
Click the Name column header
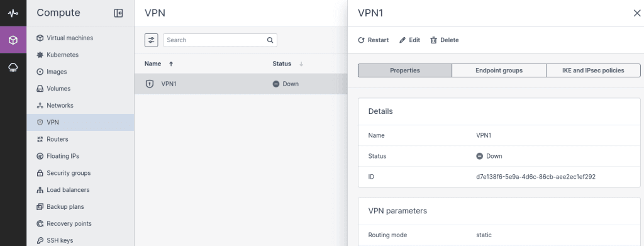pyautogui.click(x=153, y=64)
